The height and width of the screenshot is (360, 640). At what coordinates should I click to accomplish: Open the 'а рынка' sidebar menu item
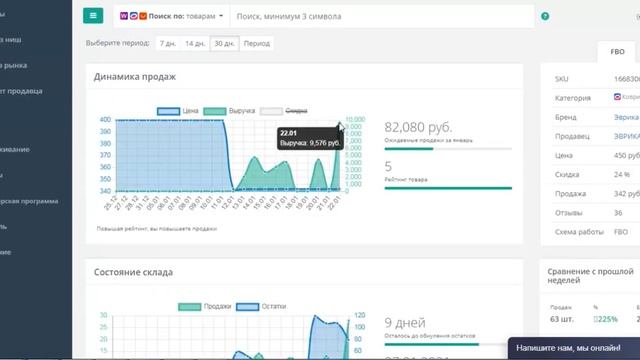[x=13, y=65]
